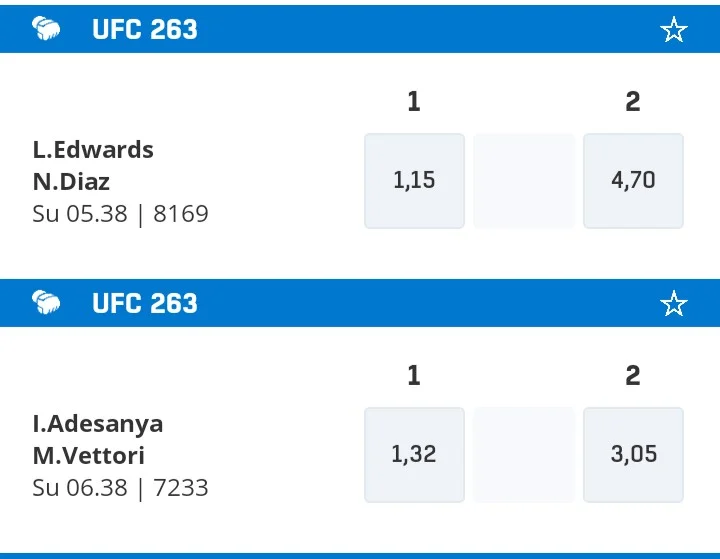Favorite the Edwards vs Diaz event star
Screen dimensions: 720x559
click(x=674, y=30)
